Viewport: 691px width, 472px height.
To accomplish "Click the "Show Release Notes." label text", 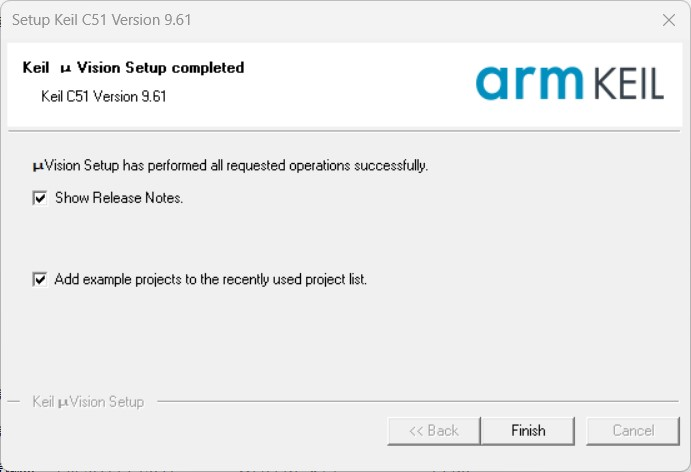I will point(119,198).
